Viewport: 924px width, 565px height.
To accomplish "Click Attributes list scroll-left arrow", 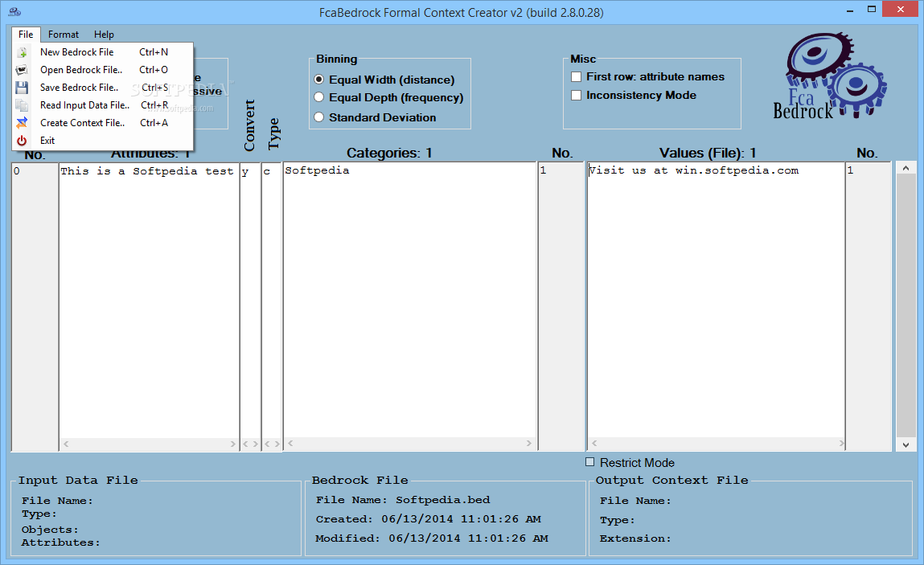I will click(x=66, y=444).
